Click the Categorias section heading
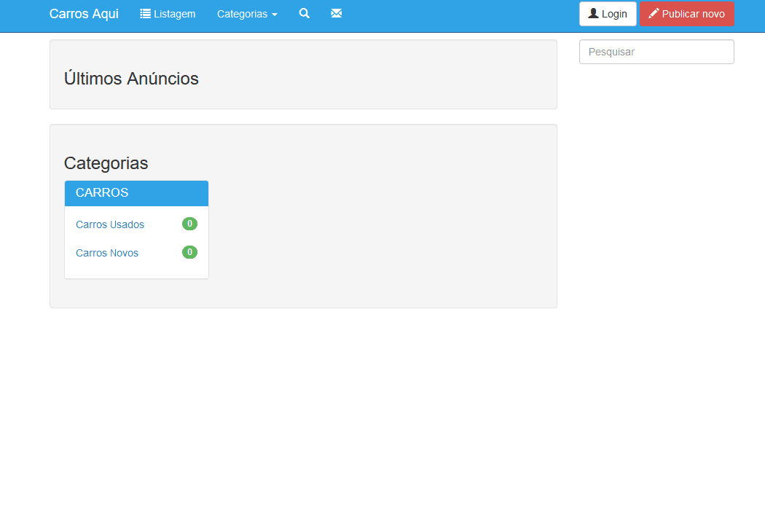Screen dimensions: 765x532 (106, 163)
